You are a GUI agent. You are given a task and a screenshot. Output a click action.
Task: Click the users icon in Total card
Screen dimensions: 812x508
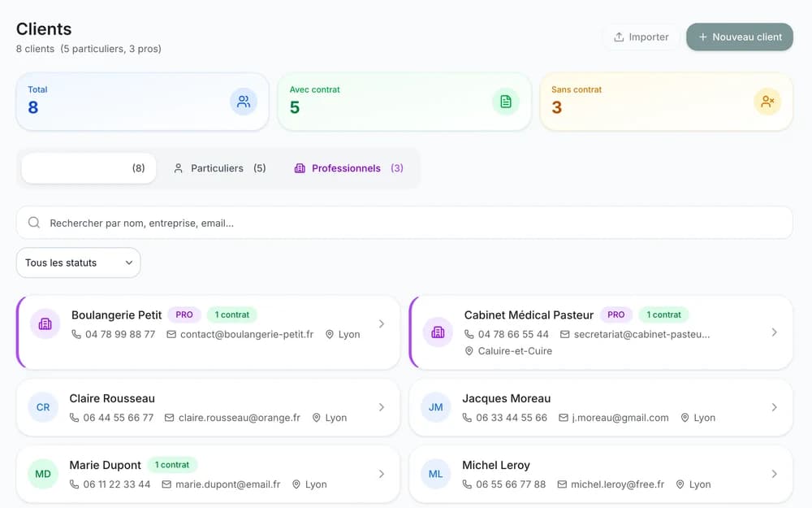[244, 102]
